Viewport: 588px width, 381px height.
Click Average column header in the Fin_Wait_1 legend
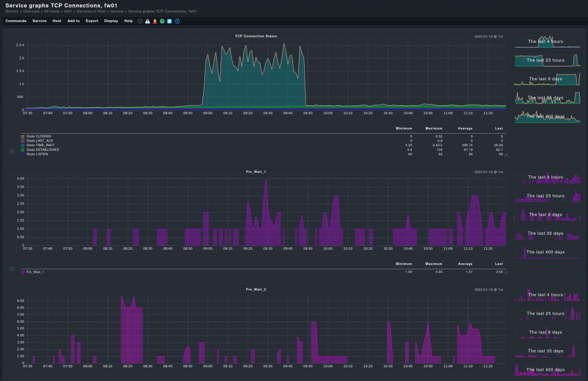click(x=465, y=264)
